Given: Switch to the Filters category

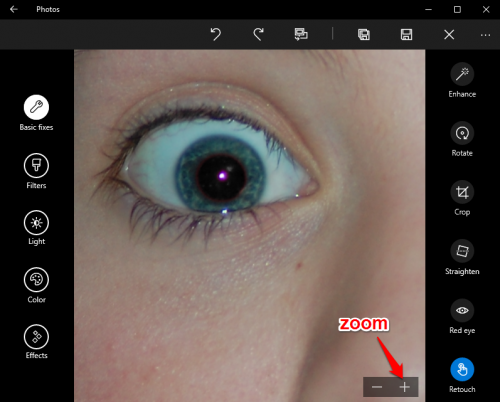Looking at the screenshot, I should click(x=36, y=165).
